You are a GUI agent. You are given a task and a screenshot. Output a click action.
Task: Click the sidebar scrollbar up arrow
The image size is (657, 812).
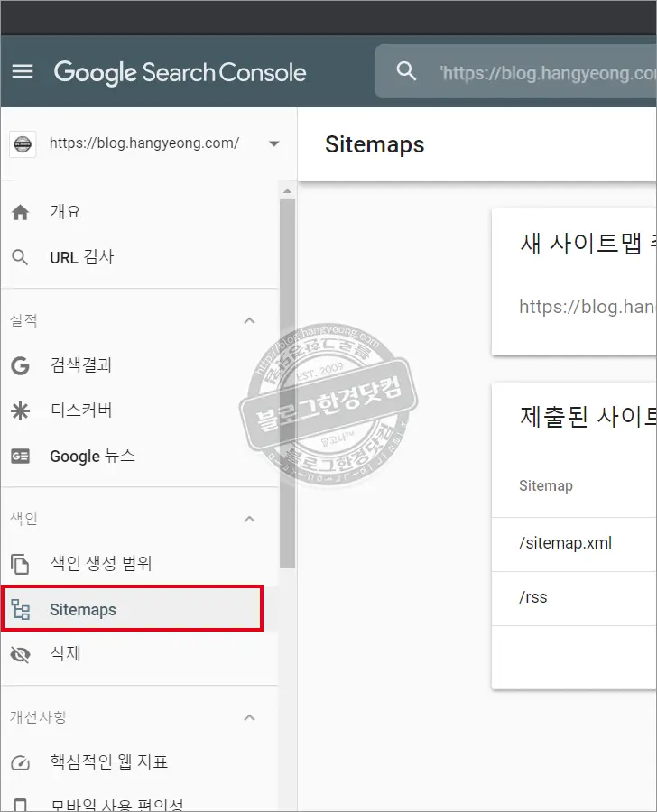coord(287,191)
